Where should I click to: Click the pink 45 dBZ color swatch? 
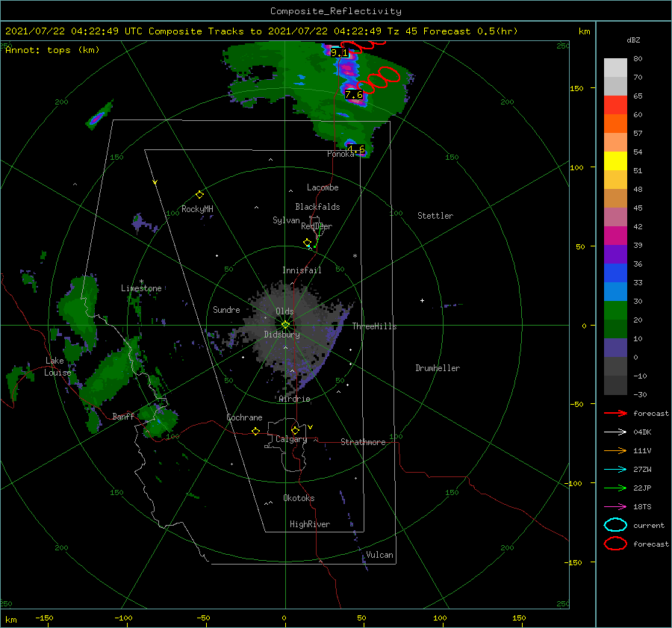tap(615, 217)
